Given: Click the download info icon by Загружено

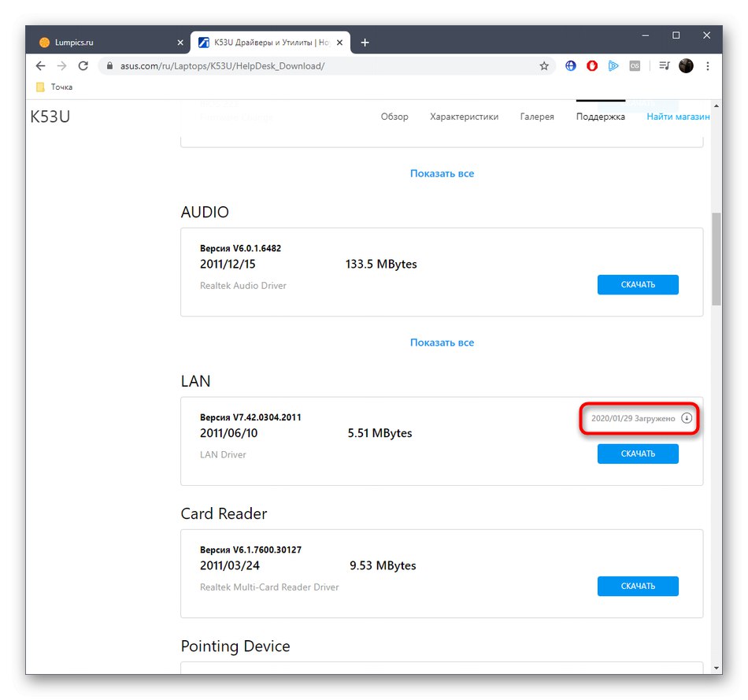Looking at the screenshot, I should [687, 419].
